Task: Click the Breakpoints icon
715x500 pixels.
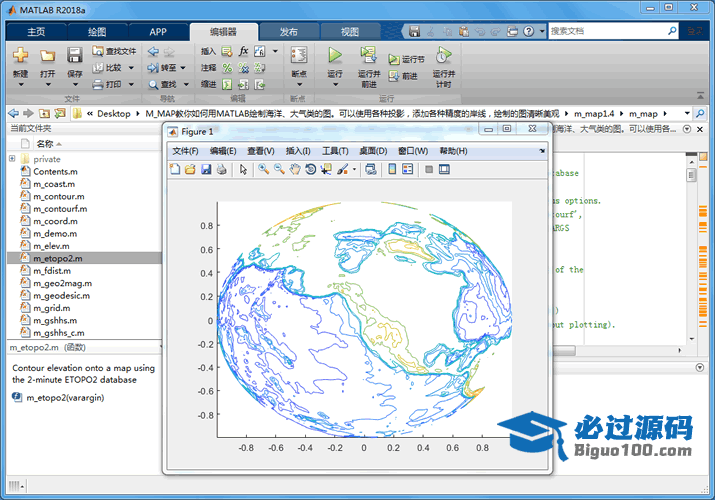Action: point(299,56)
